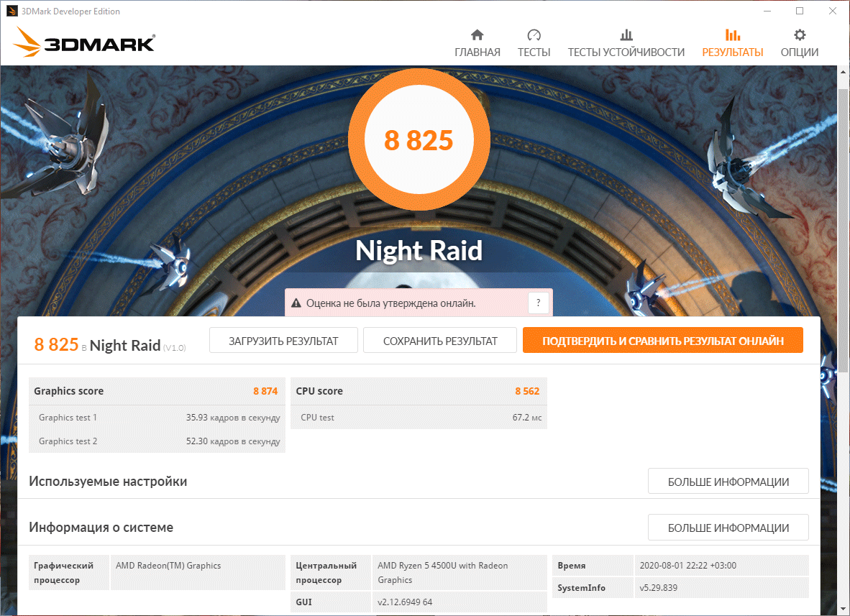
Task: Switch to the ТЕСТЫ tab
Action: click(x=534, y=52)
